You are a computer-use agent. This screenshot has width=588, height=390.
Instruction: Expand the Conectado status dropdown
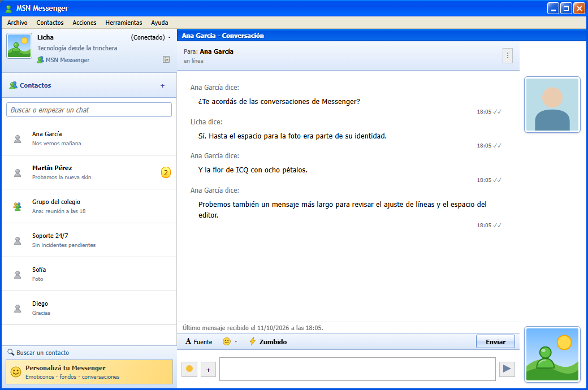click(x=169, y=37)
